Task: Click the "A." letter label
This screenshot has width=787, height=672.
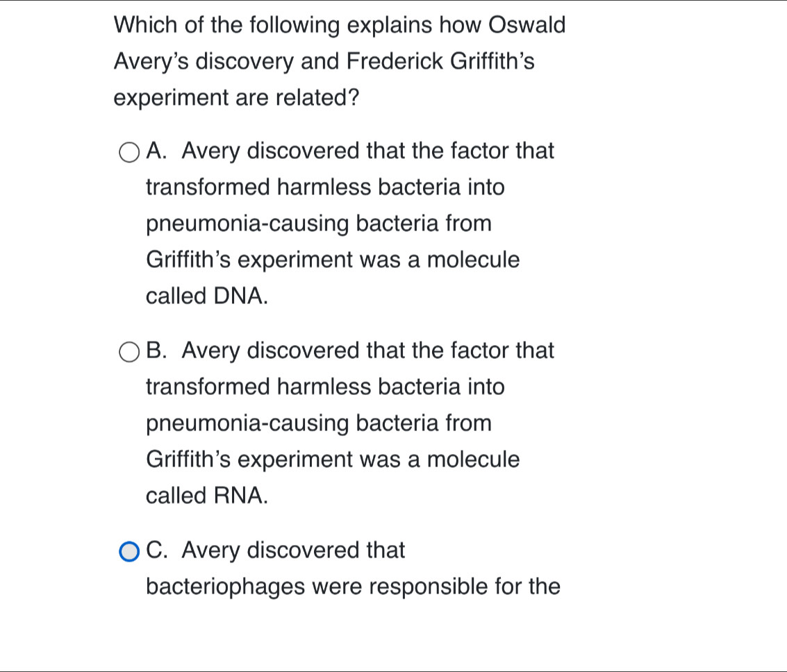Action: (x=157, y=151)
